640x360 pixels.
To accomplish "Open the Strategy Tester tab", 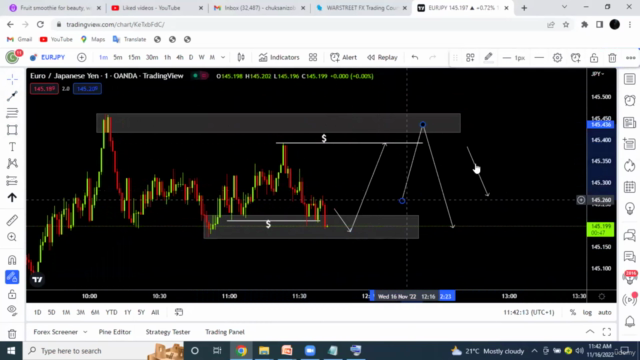I will click(x=168, y=332).
